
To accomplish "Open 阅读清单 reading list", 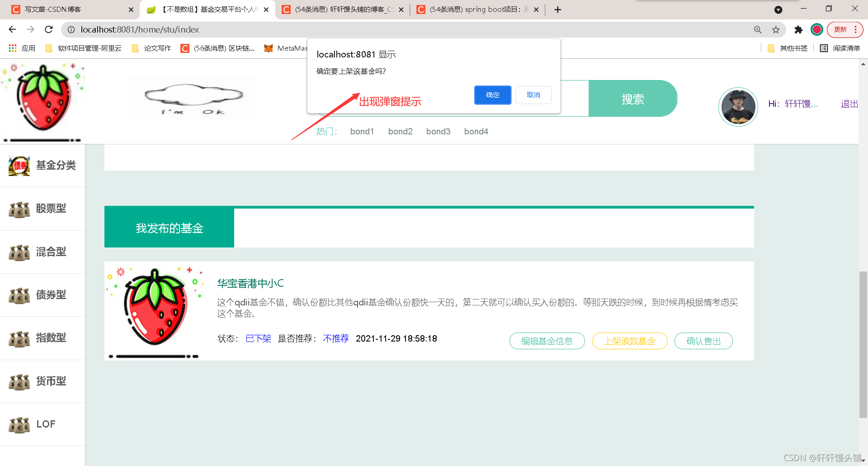I will tap(840, 48).
